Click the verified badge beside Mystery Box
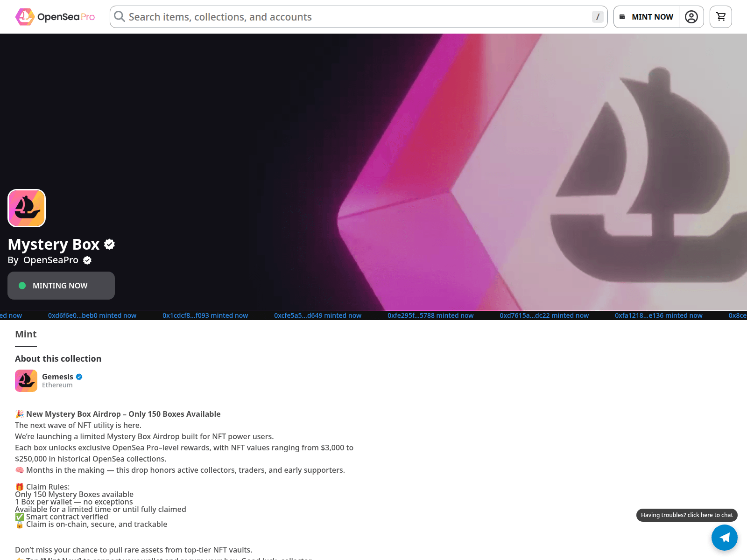This screenshot has width=747, height=560. click(x=110, y=244)
